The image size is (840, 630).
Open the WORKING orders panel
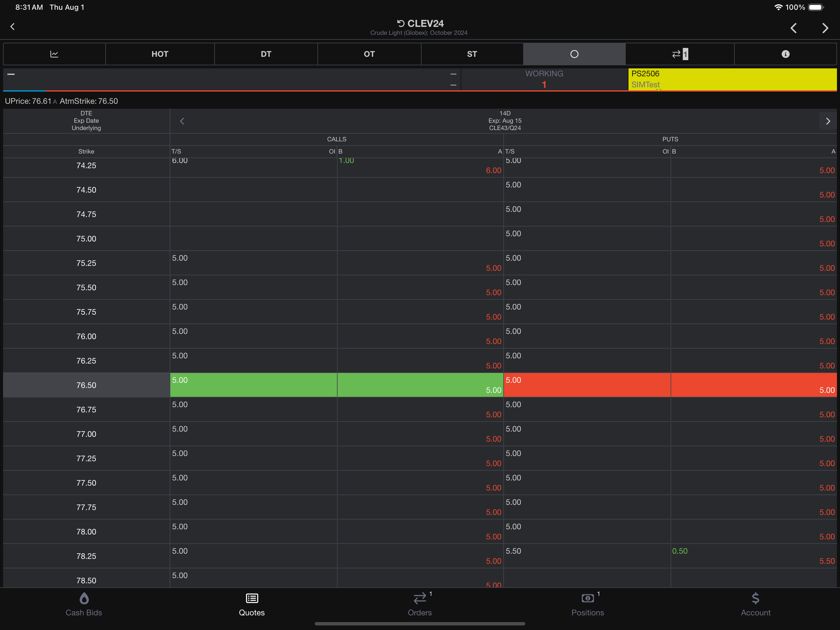[x=544, y=79]
